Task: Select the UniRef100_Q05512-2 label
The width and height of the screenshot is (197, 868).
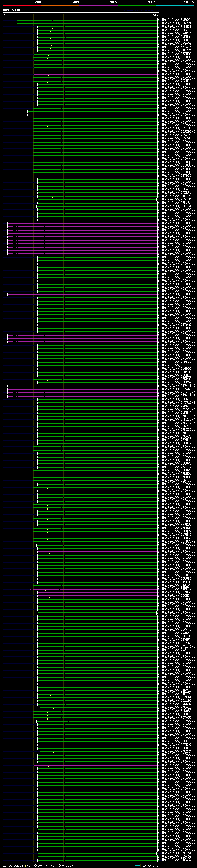Action: (x=179, y=402)
